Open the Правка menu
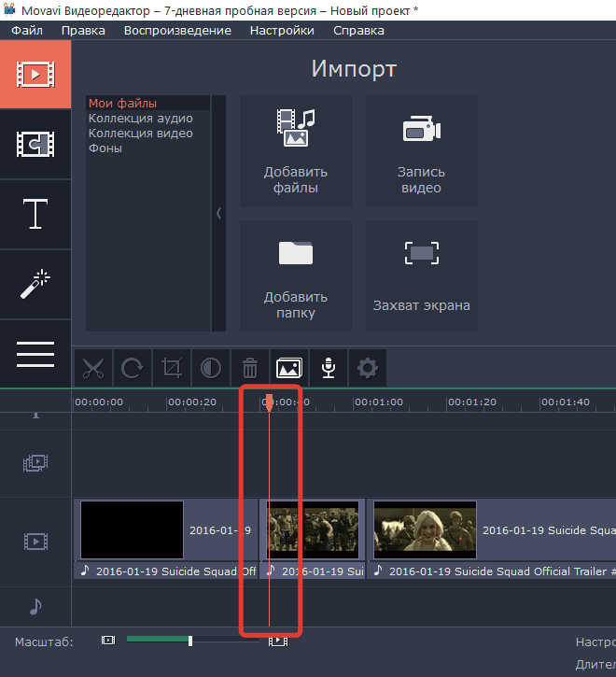This screenshot has height=677, width=616. (83, 31)
